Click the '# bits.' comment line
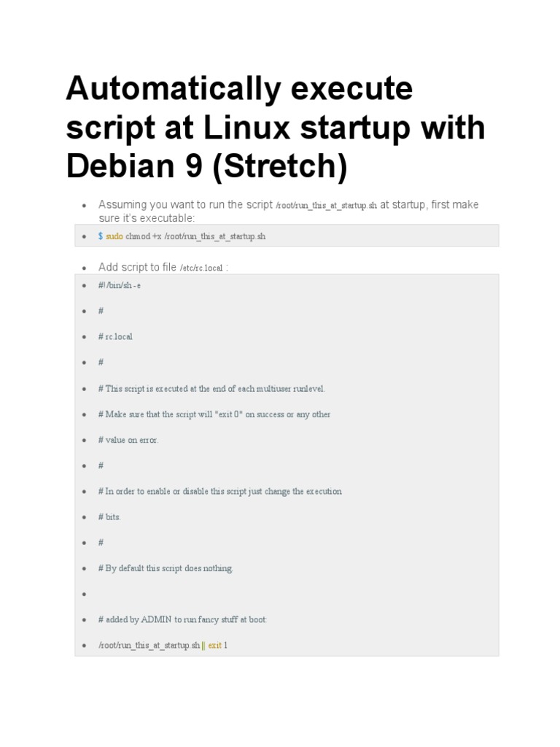This screenshot has height=747, width=560. point(109,517)
